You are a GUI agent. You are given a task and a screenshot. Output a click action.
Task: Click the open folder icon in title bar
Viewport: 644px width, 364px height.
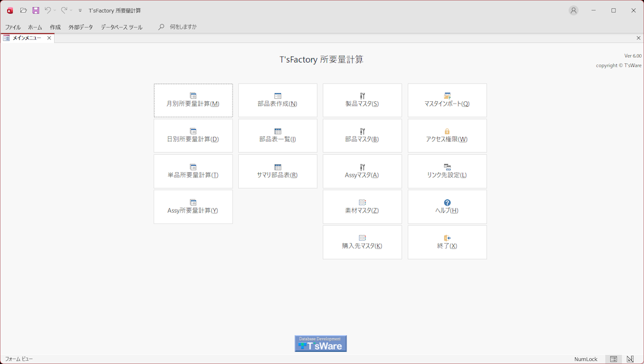pyautogui.click(x=23, y=11)
